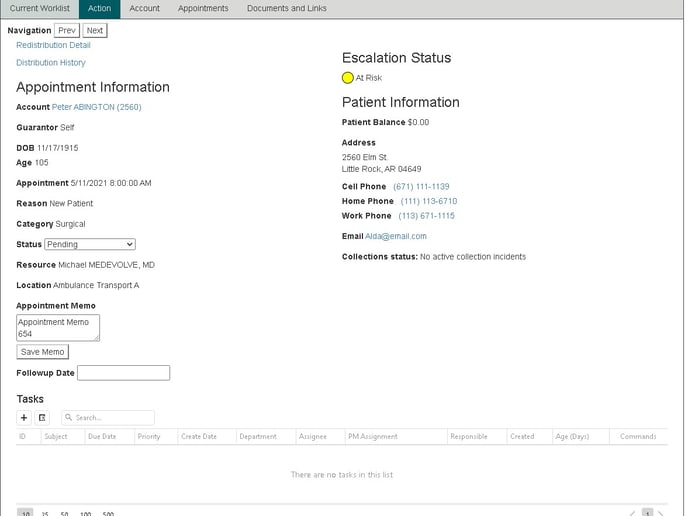Open the Redistribution Detail link
This screenshot has width=688, height=516.
[x=53, y=45]
